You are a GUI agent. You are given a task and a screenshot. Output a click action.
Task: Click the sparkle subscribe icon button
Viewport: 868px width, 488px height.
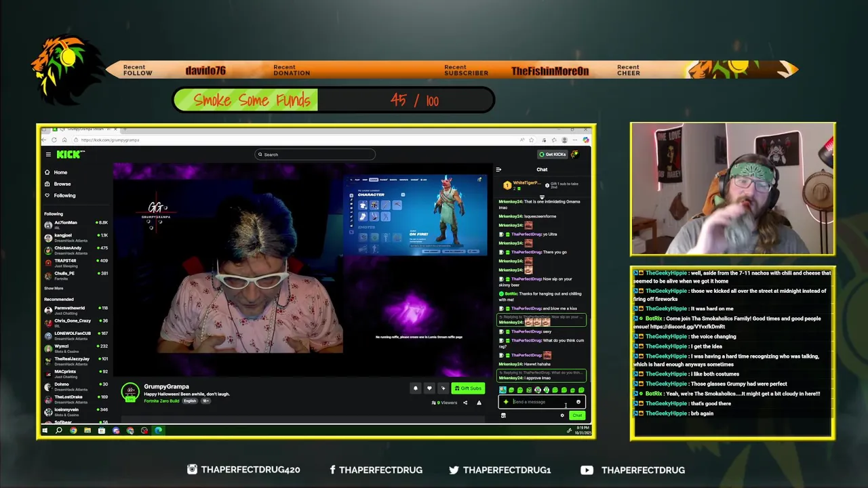pyautogui.click(x=443, y=388)
